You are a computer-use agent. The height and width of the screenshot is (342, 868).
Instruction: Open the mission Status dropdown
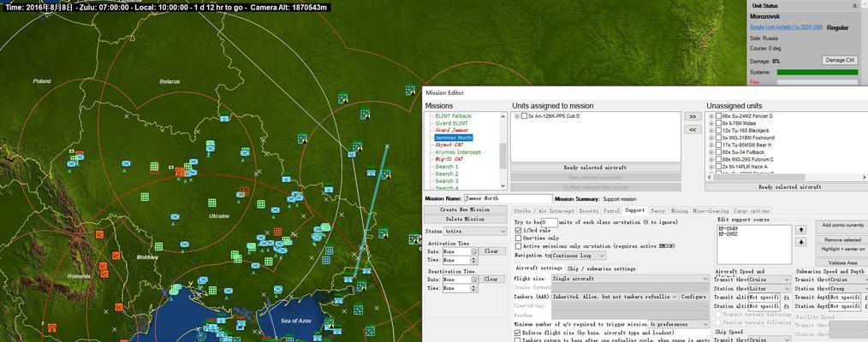click(475, 232)
